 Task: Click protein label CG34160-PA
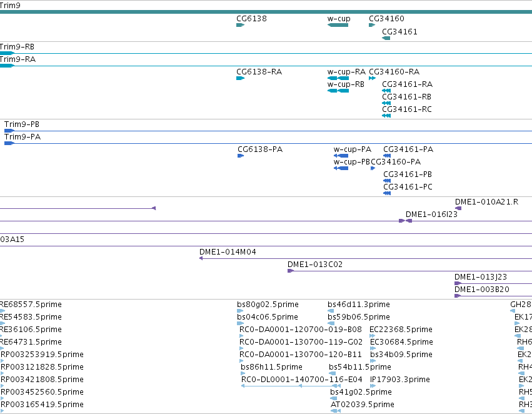(396, 162)
